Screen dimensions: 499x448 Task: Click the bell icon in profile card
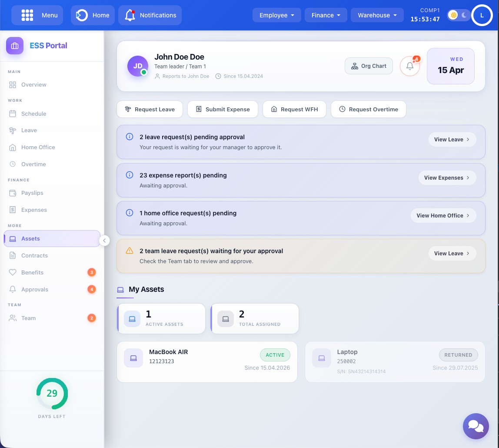click(409, 66)
